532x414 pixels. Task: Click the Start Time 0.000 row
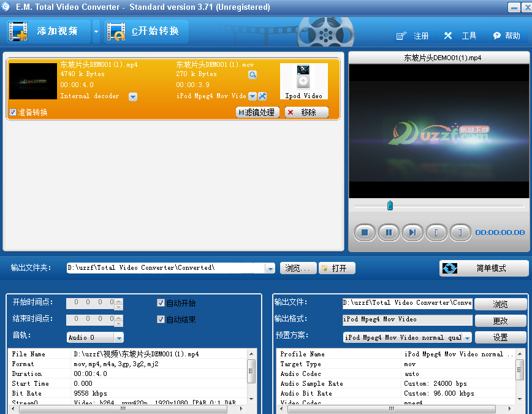click(127, 383)
